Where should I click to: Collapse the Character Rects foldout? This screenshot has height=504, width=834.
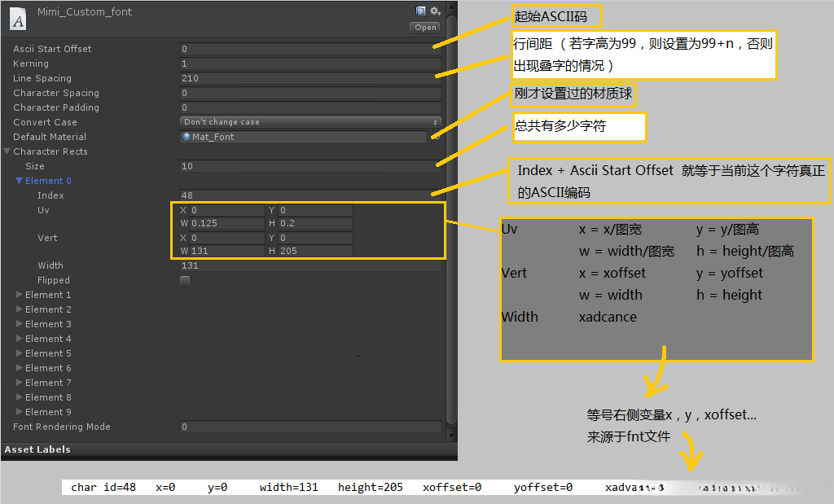click(x=7, y=151)
